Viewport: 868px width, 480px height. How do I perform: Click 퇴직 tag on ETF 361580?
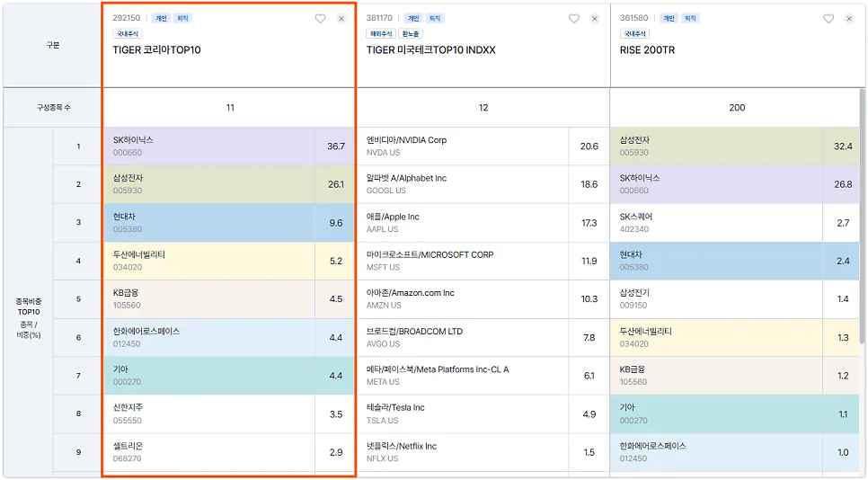[690, 18]
